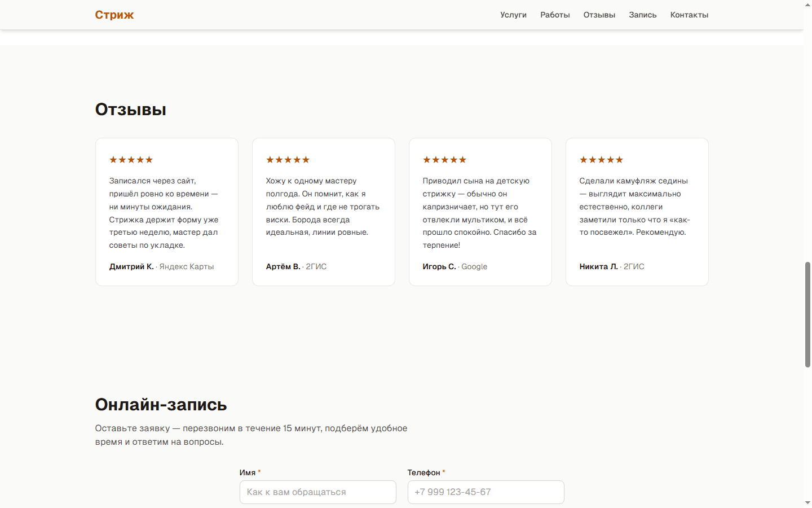This screenshot has width=812, height=508.
Task: Click the star rating in Дмитрий К. review
Action: pos(131,160)
